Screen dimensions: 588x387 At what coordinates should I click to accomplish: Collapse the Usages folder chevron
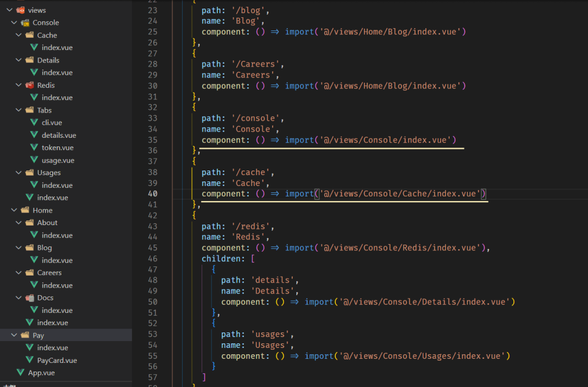(18, 173)
